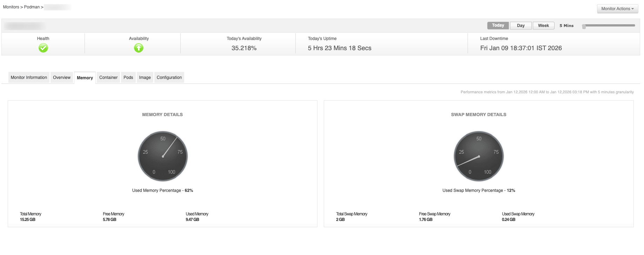Viewport: 644px width, 255px height.
Task: Click Today's Availability percentage value
Action: tap(244, 48)
